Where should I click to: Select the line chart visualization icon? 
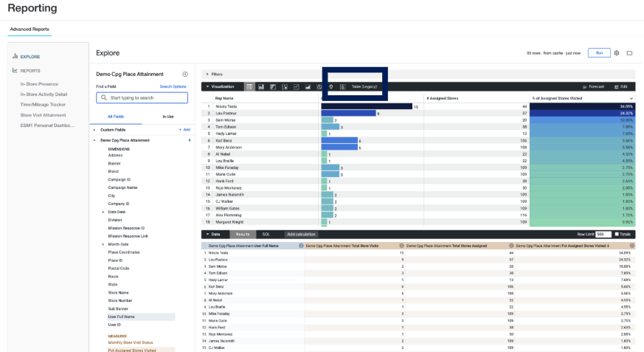(296, 86)
